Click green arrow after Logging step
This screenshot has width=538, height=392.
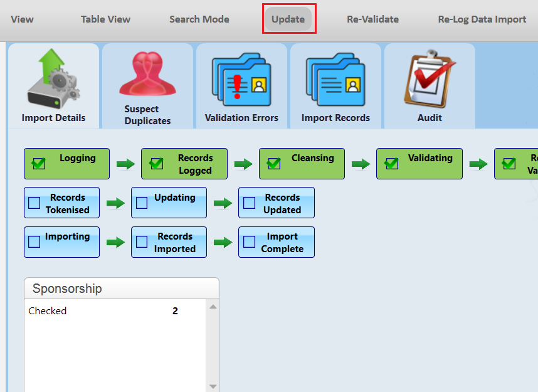(x=125, y=164)
